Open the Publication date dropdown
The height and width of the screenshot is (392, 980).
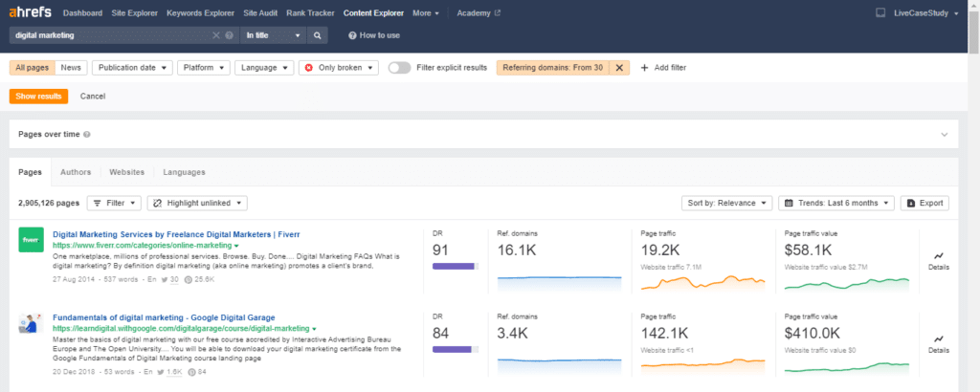[132, 68]
